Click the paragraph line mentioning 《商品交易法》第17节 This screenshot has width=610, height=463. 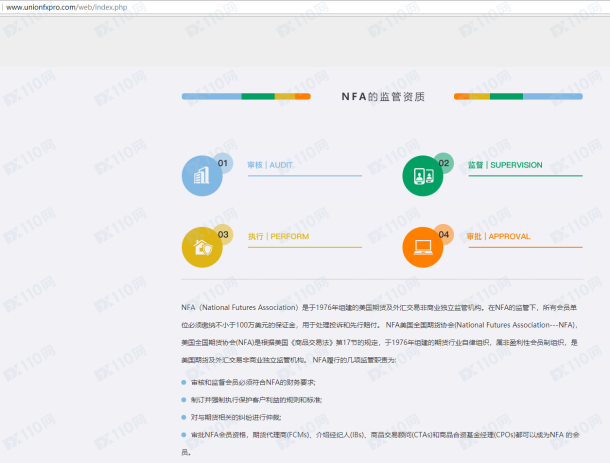tap(379, 342)
